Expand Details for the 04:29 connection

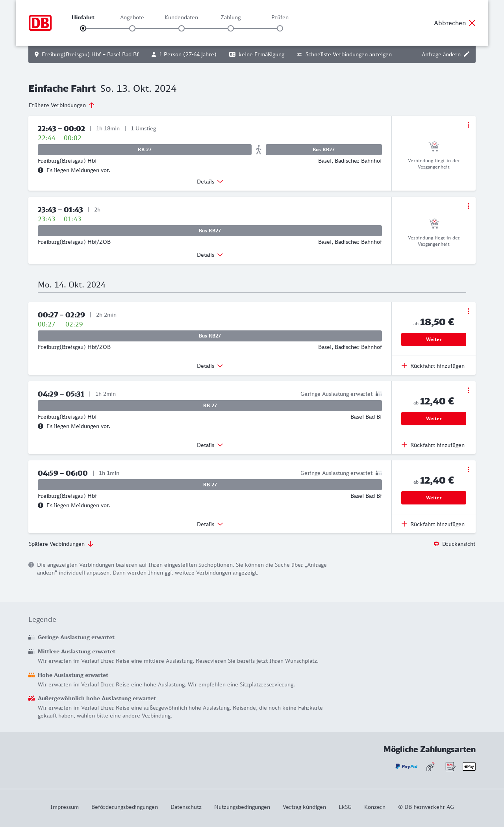(x=210, y=445)
